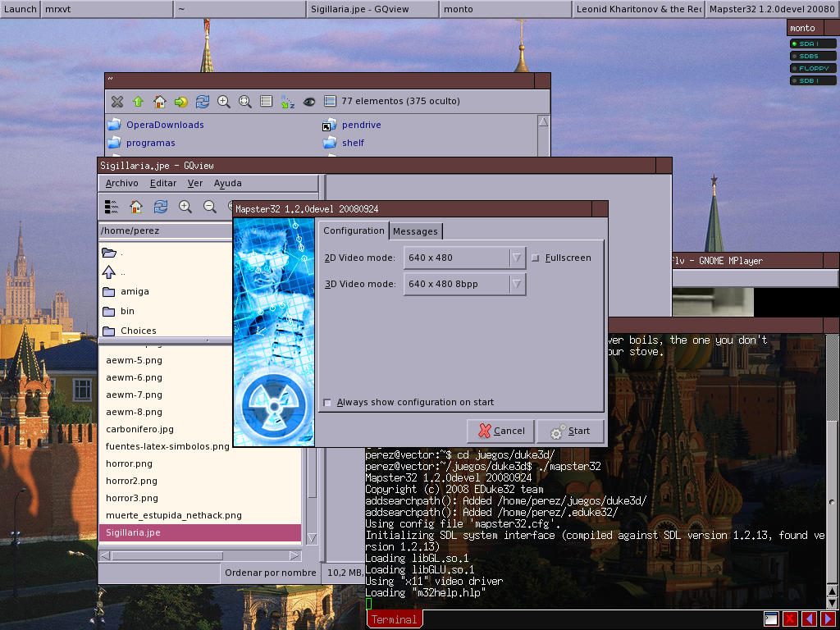Click down arrow of GQview file list scrollbar
840x630 pixels.
point(312,538)
